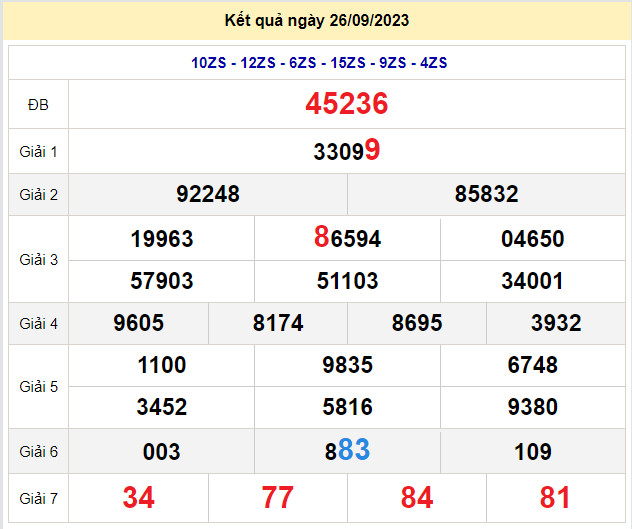Select Giải 5 number 9380

pyautogui.click(x=532, y=407)
